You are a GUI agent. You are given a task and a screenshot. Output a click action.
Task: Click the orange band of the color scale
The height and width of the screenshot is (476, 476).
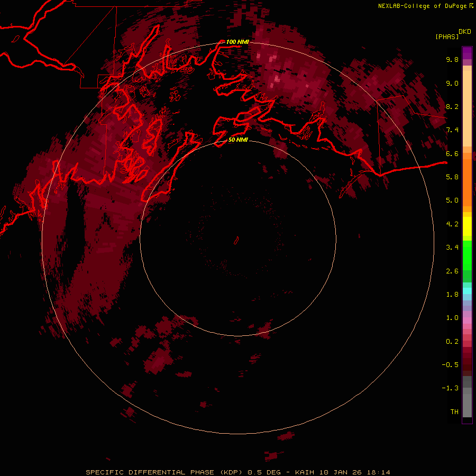[x=467, y=182]
